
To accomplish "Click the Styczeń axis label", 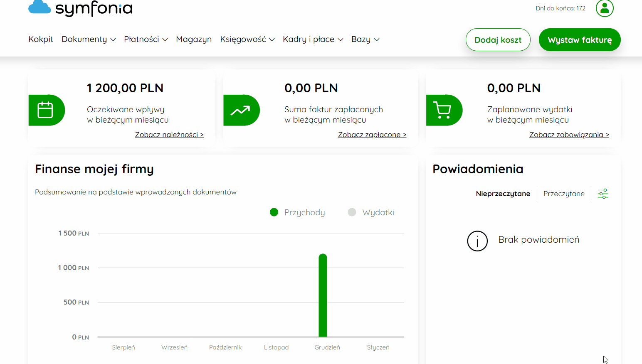I will tap(378, 347).
